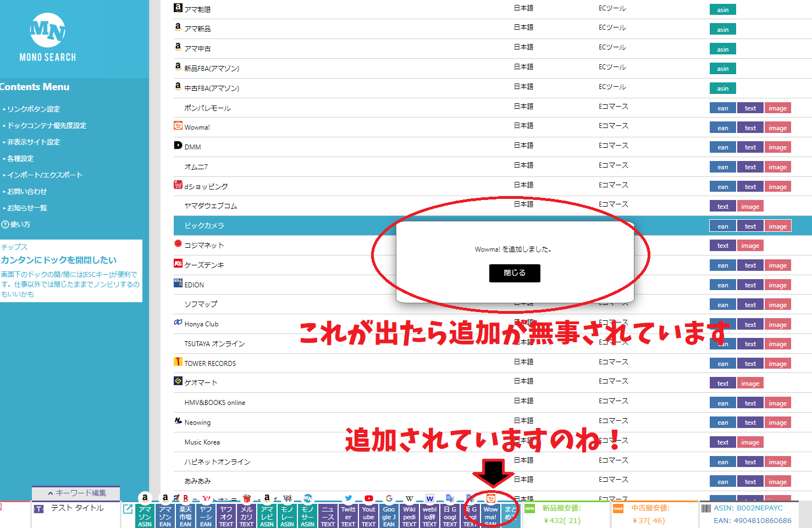Search Youtube by TEXT from the dock

[x=368, y=516]
